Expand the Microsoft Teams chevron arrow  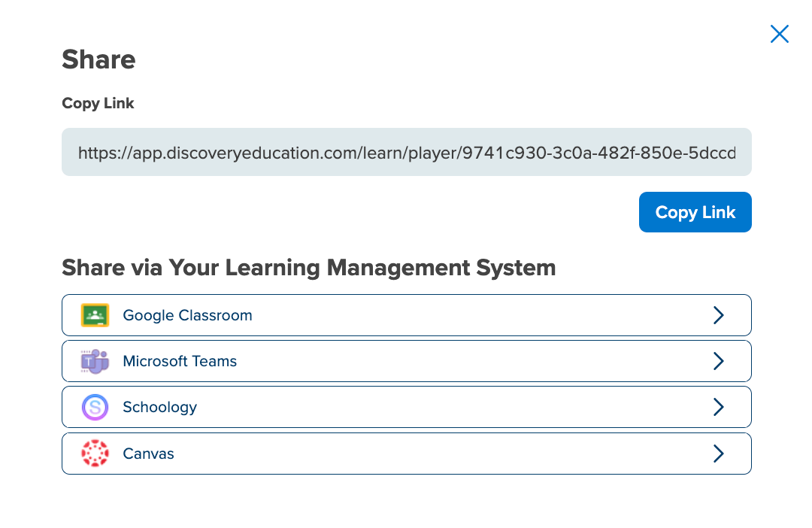click(x=718, y=361)
